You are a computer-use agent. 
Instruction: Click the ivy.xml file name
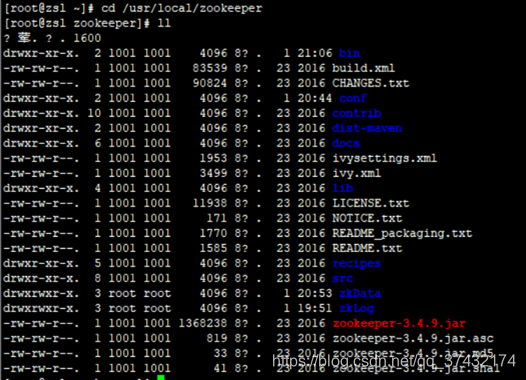[x=357, y=173]
